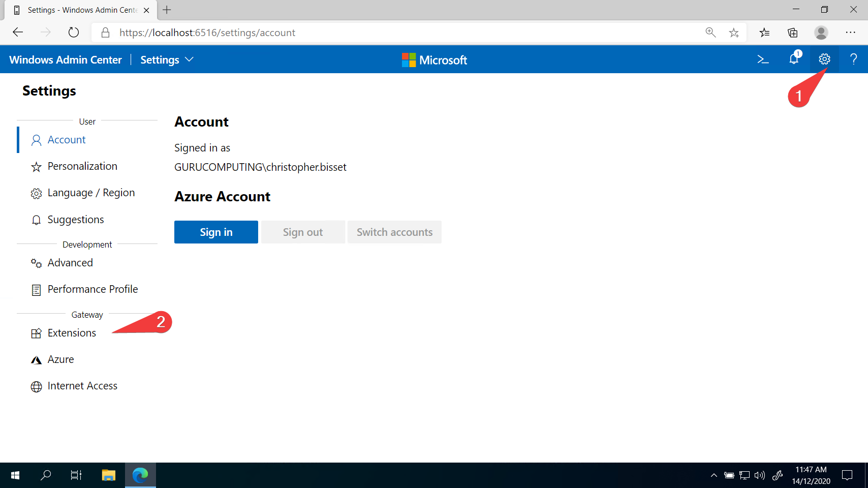The width and height of the screenshot is (868, 488).
Task: Click the Personalization star icon
Action: [36, 167]
